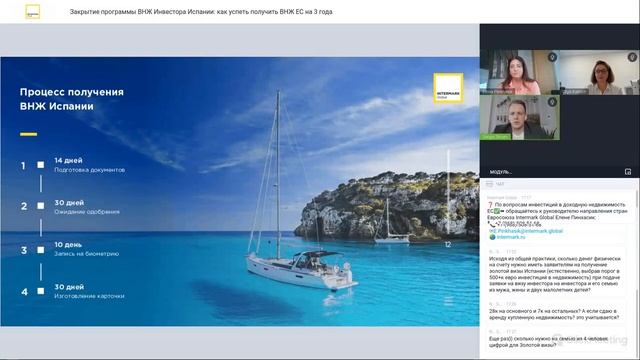Viewport: 640px width, 360px height.
Task: Click the step text 10 день
Action: tap(68, 244)
